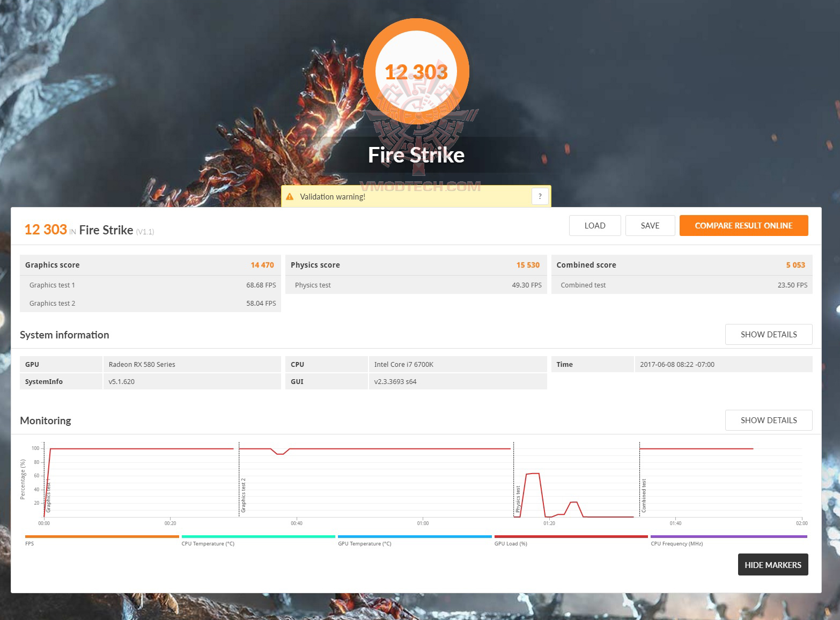Viewport: 840px width, 620px height.
Task: Open Compare Result Online
Action: pyautogui.click(x=744, y=225)
